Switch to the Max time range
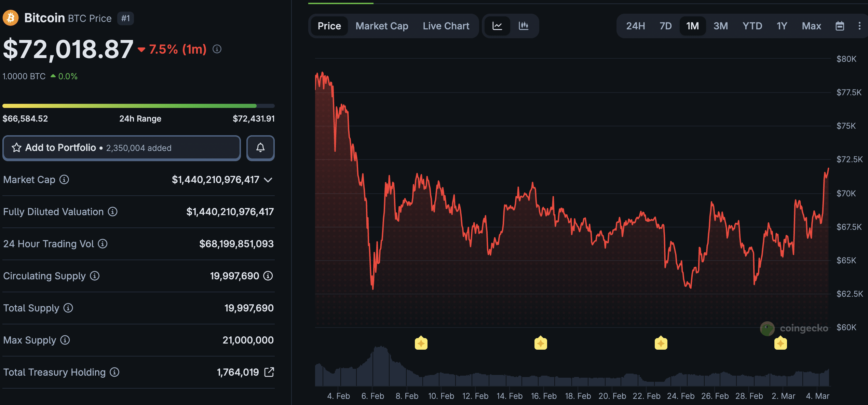This screenshot has height=405, width=868. 811,26
